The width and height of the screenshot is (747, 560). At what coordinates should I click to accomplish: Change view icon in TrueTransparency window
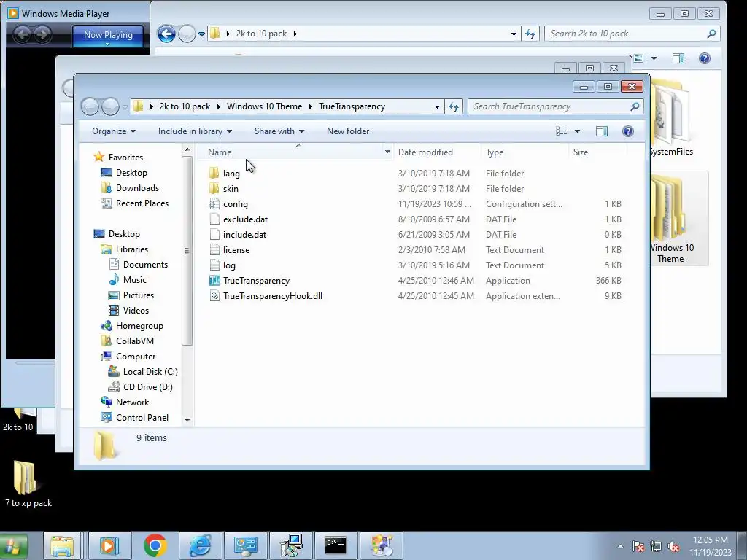pos(561,131)
